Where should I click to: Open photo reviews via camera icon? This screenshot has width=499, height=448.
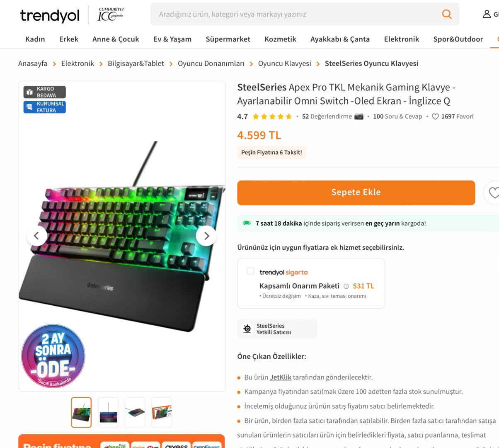(359, 117)
